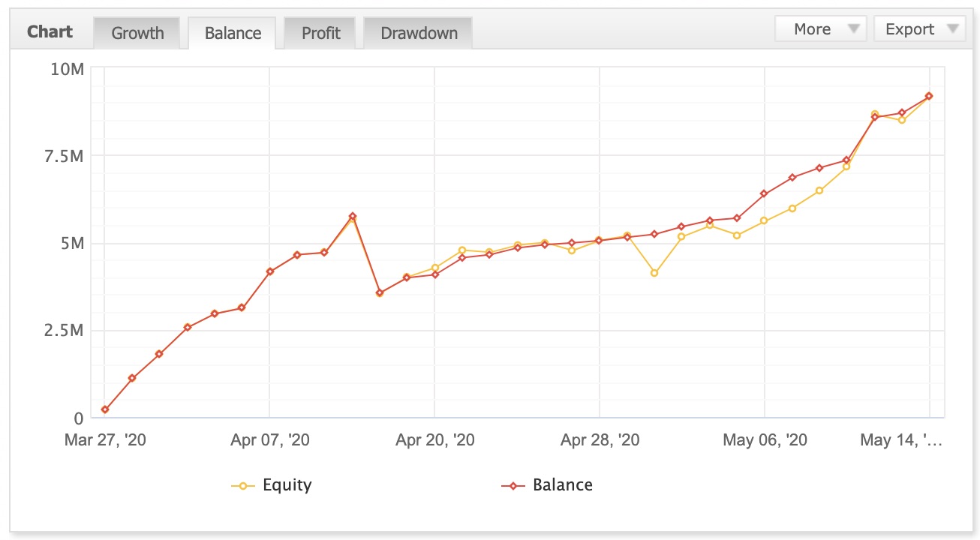Open the Profit tab
This screenshot has width=980, height=540.
320,33
